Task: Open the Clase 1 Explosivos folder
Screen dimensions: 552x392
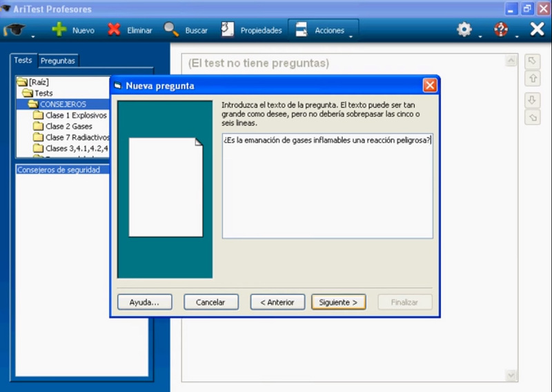Action: (70, 115)
